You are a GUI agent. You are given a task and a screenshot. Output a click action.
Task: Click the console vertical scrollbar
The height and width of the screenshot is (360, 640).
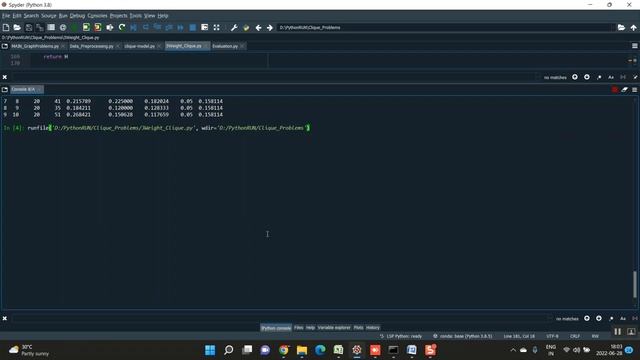tap(635, 284)
